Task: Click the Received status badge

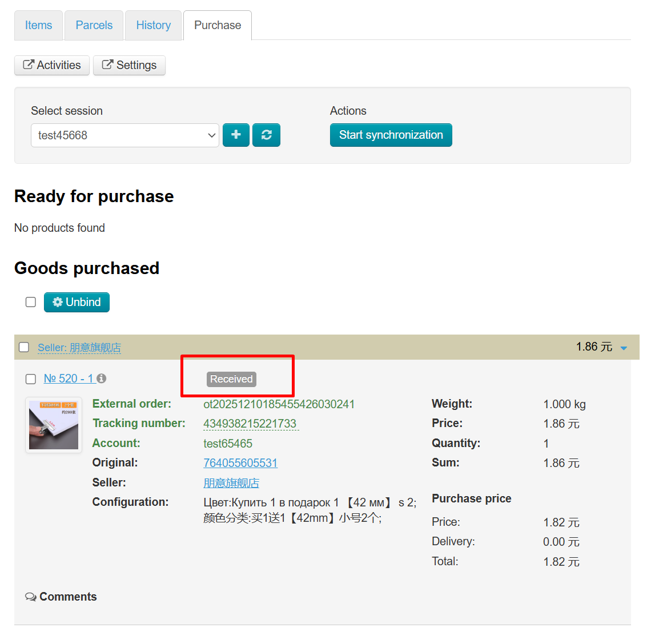Action: click(231, 379)
